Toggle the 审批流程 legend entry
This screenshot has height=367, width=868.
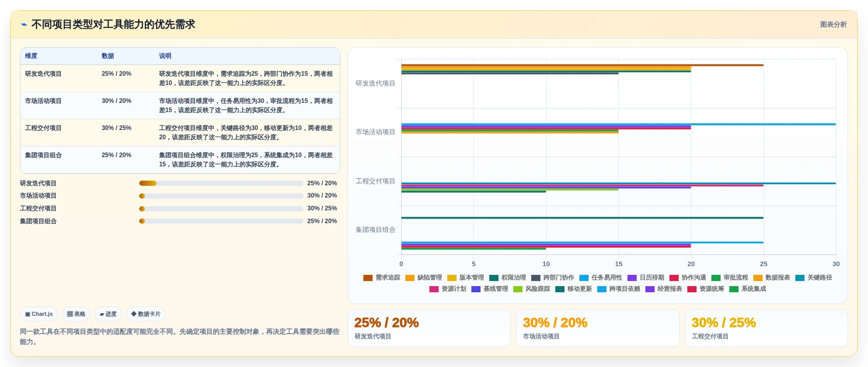coord(730,277)
